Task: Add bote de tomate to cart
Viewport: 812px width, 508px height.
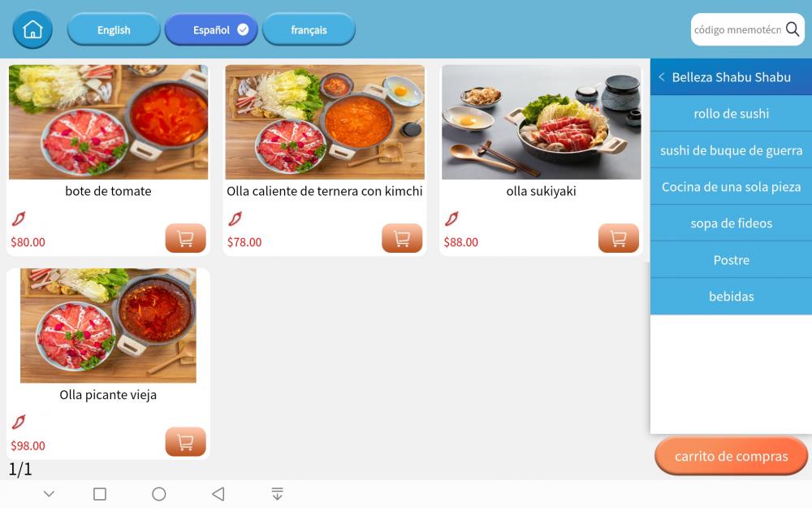Action: click(185, 238)
